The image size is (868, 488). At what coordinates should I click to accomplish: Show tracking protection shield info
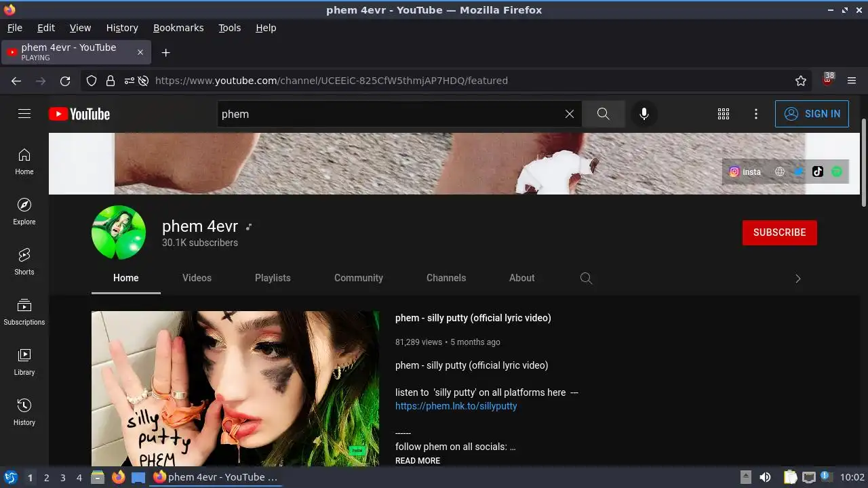coord(92,81)
